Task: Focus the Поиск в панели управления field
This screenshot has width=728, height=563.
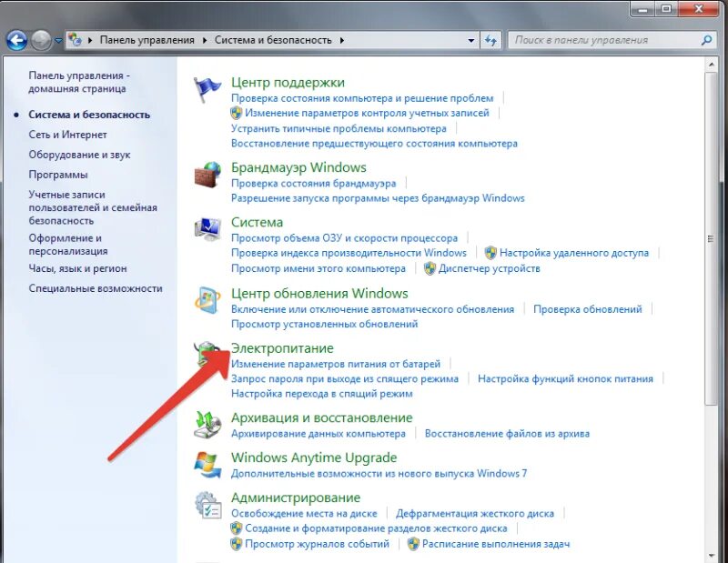Action: pyautogui.click(x=612, y=40)
